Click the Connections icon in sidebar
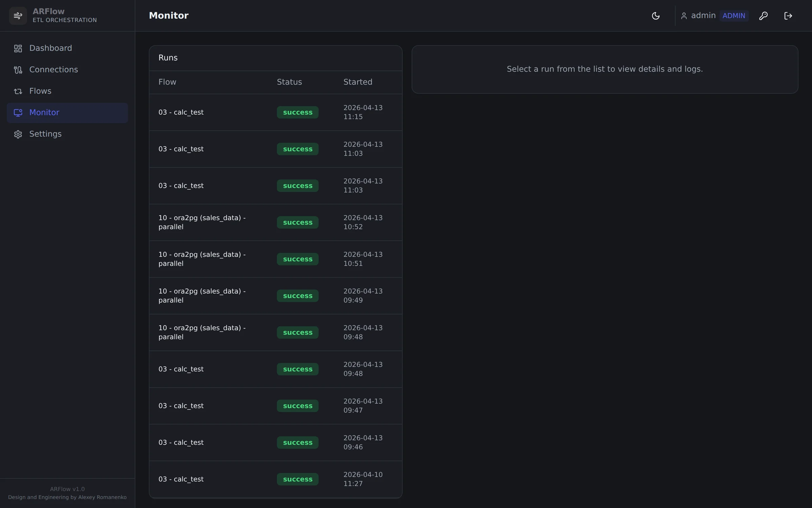Viewport: 812px width, 508px height. click(18, 70)
